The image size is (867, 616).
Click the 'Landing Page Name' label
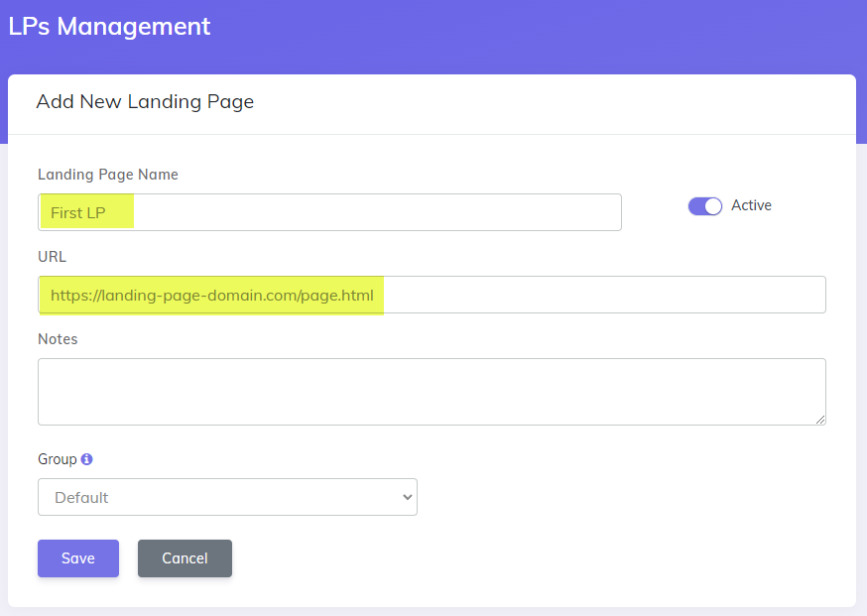click(108, 175)
